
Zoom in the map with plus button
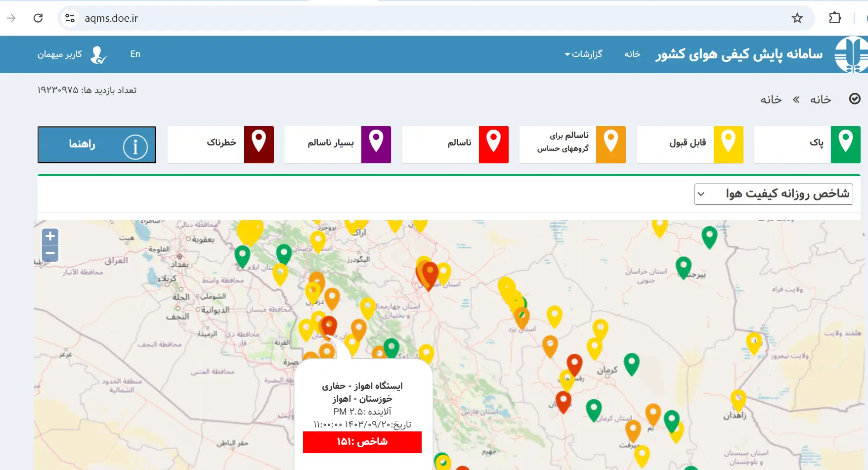50,236
